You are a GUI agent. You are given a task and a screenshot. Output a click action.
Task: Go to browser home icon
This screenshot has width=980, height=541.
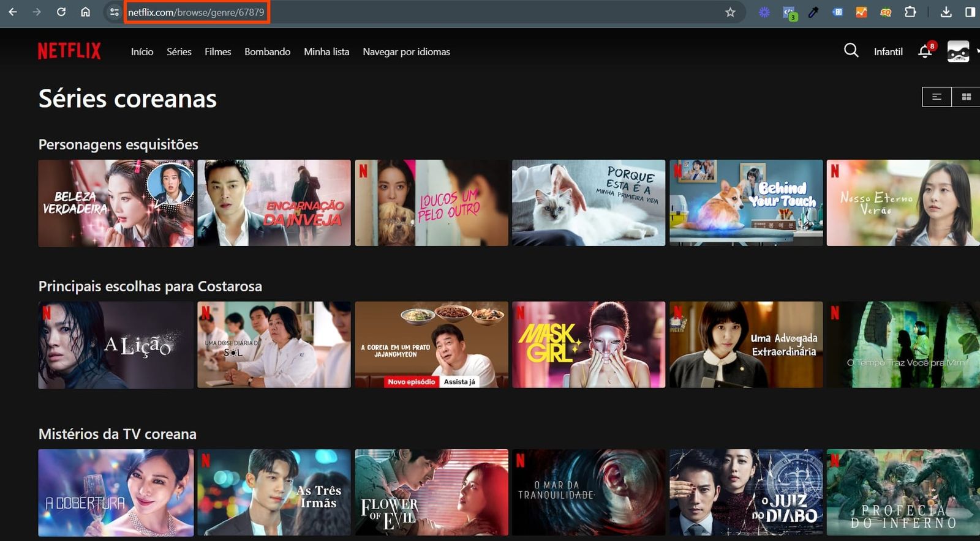point(86,12)
